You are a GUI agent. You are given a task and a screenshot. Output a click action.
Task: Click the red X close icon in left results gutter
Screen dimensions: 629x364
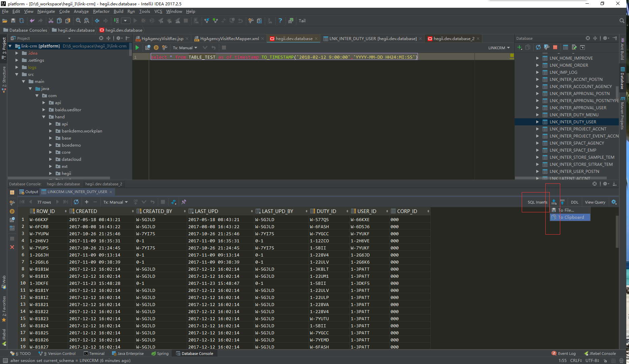tap(12, 247)
